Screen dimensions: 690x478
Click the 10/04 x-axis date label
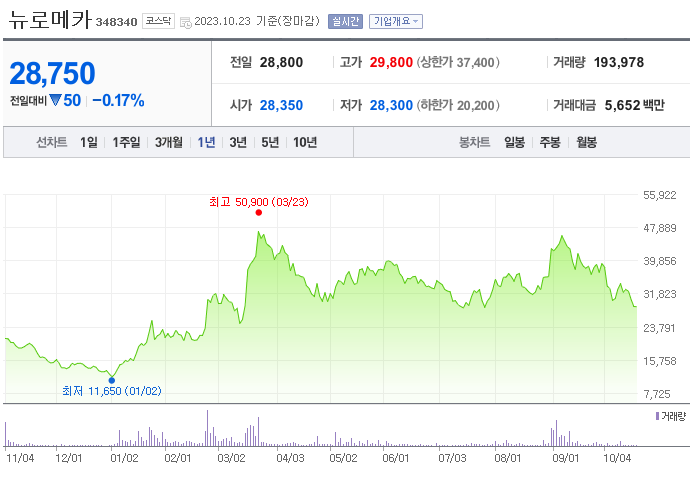tap(617, 458)
